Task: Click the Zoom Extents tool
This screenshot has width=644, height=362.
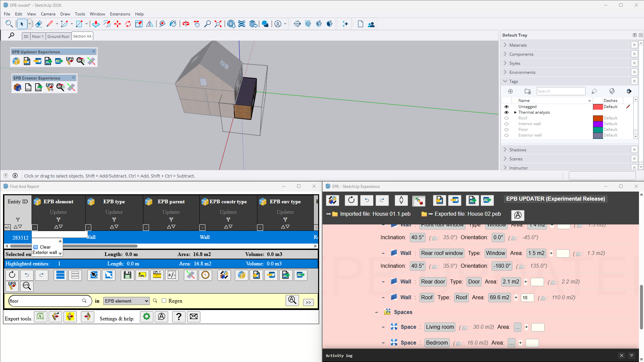Action: [x=218, y=24]
